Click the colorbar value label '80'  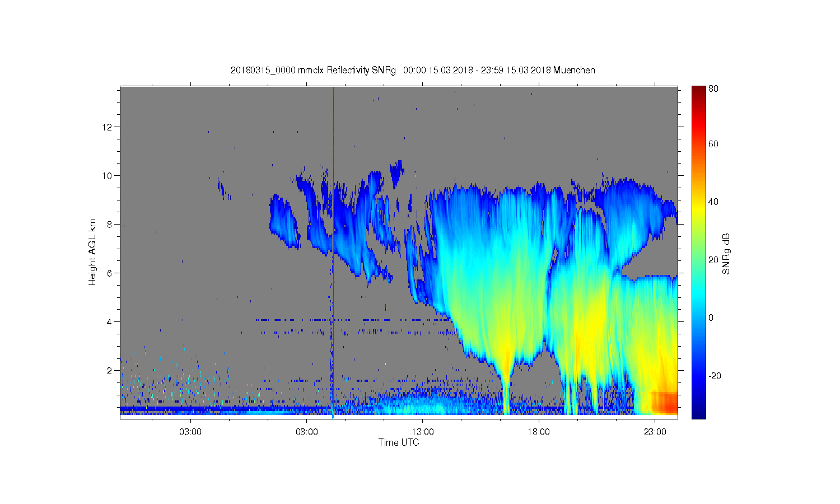(x=713, y=89)
